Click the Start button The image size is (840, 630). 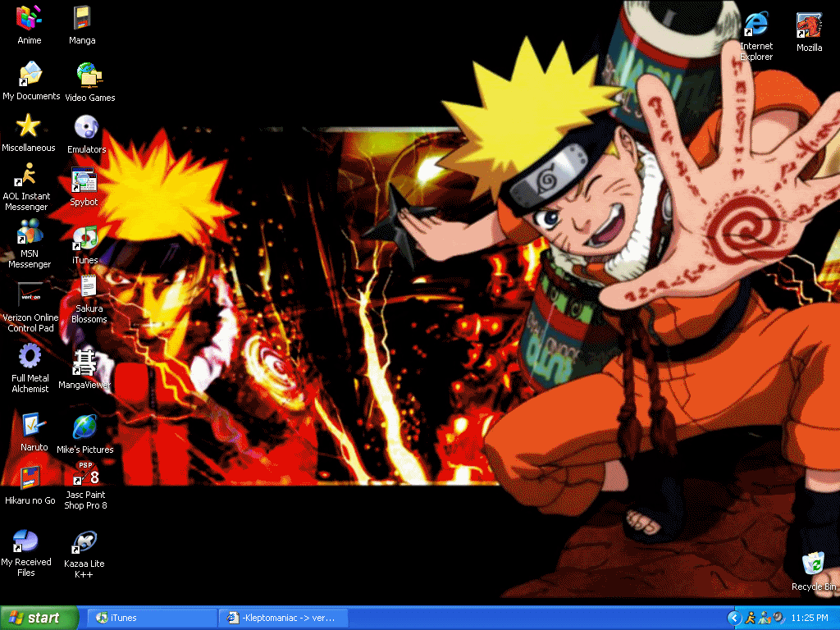pos(39,618)
